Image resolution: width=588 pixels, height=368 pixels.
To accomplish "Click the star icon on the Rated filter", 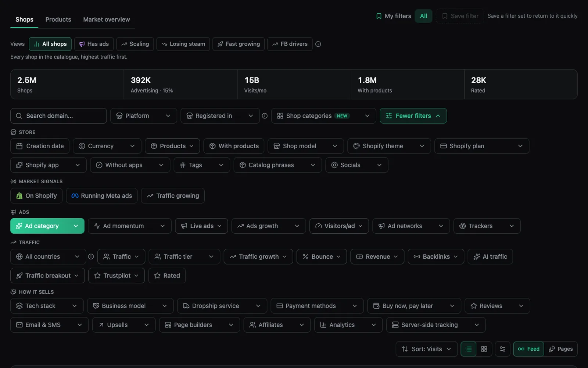I will coord(157,276).
